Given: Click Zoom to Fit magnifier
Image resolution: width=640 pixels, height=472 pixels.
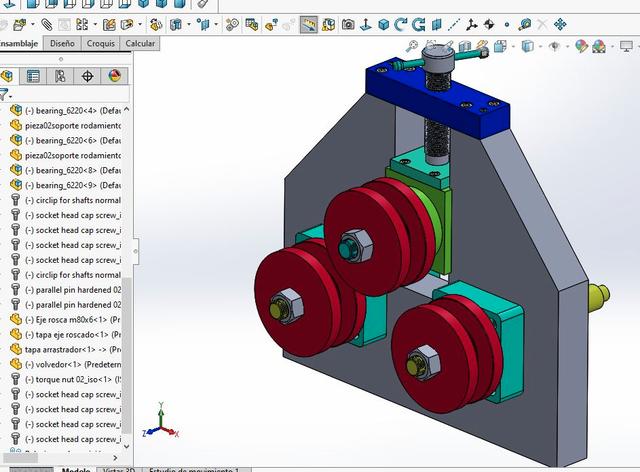Looking at the screenshot, I should pyautogui.click(x=412, y=46).
